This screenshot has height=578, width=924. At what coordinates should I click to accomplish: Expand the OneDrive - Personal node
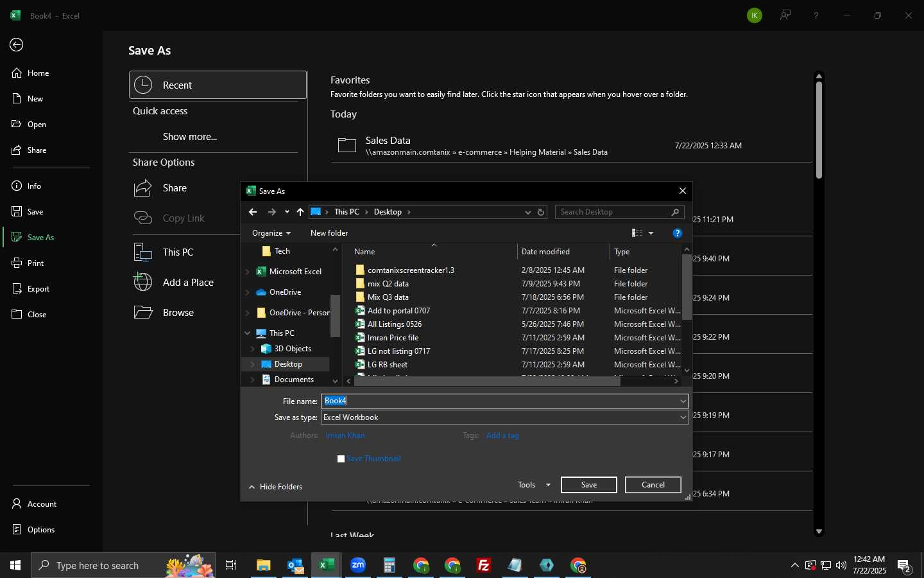pos(248,313)
